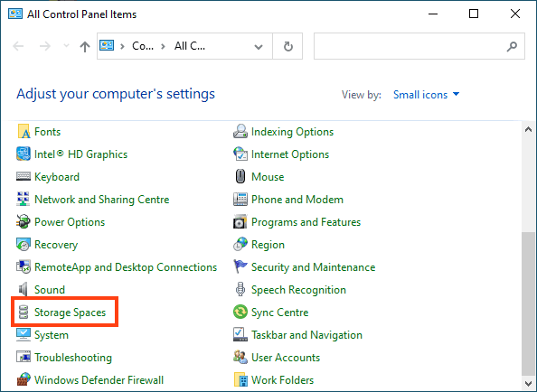Open the Network and Sharing Centre link
The height and width of the screenshot is (392, 537).
pos(102,200)
